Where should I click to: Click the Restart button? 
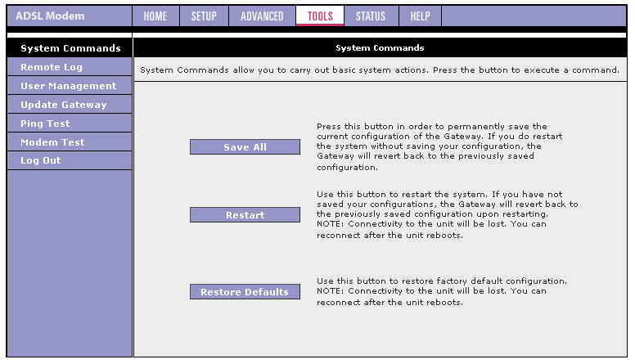[245, 215]
